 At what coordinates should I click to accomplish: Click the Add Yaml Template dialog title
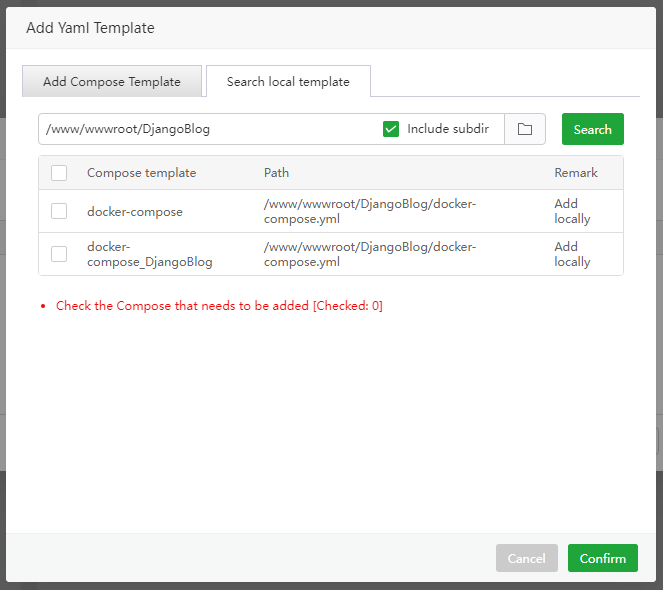click(90, 28)
